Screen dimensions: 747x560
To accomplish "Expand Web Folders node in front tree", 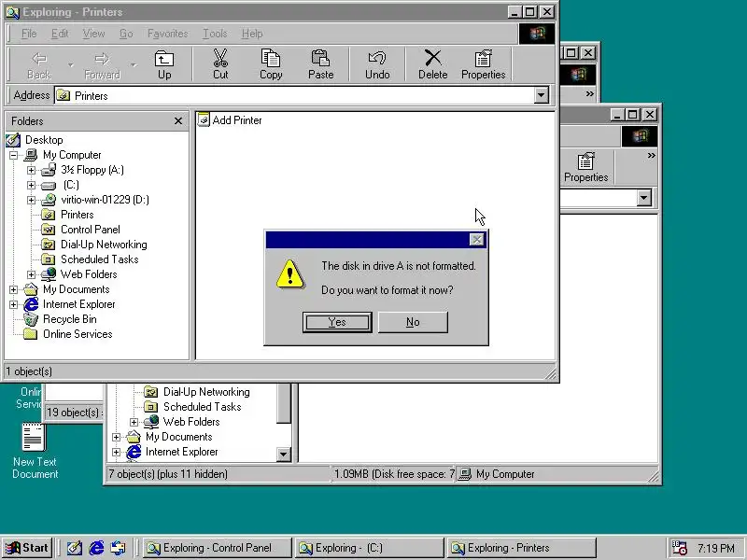I will (31, 274).
